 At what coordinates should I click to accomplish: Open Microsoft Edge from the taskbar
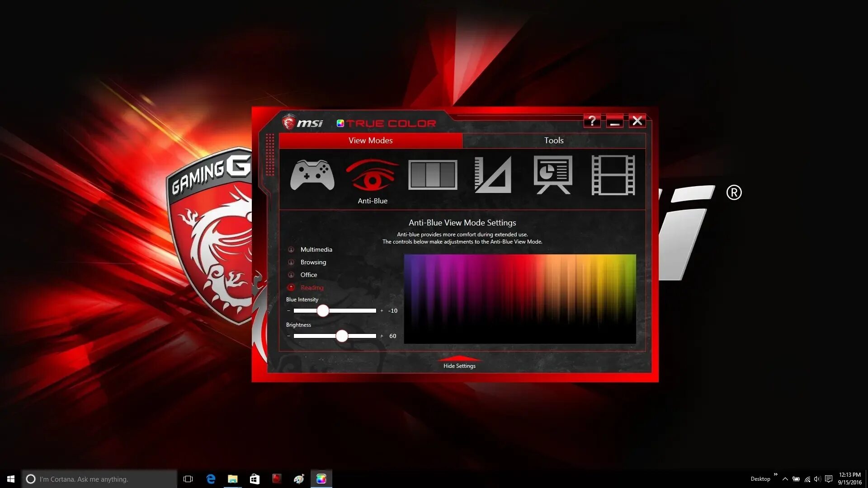(x=211, y=479)
